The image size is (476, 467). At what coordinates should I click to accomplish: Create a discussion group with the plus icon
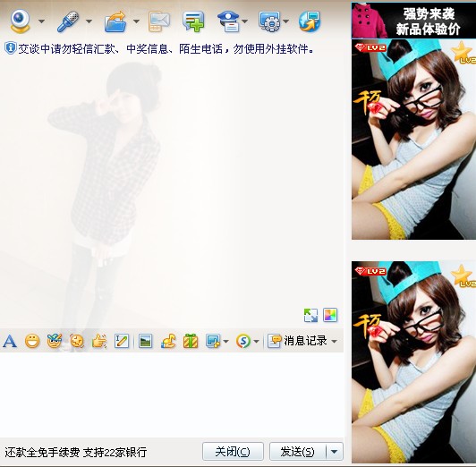pyautogui.click(x=193, y=21)
